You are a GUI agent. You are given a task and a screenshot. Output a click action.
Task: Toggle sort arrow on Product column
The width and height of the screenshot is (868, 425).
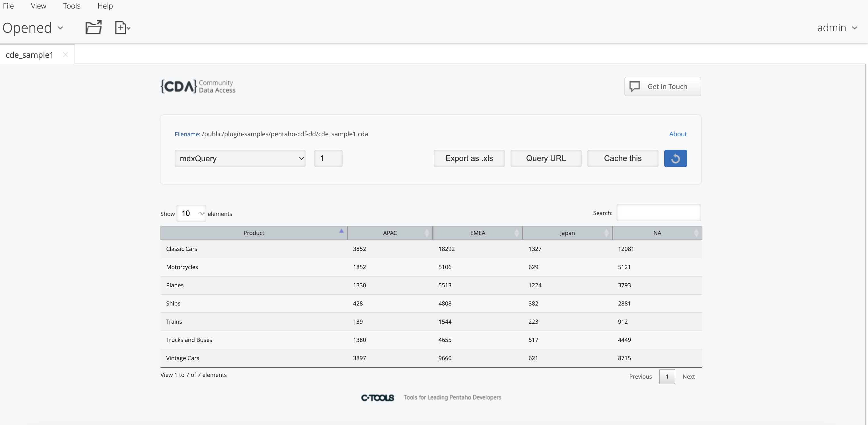(x=341, y=231)
